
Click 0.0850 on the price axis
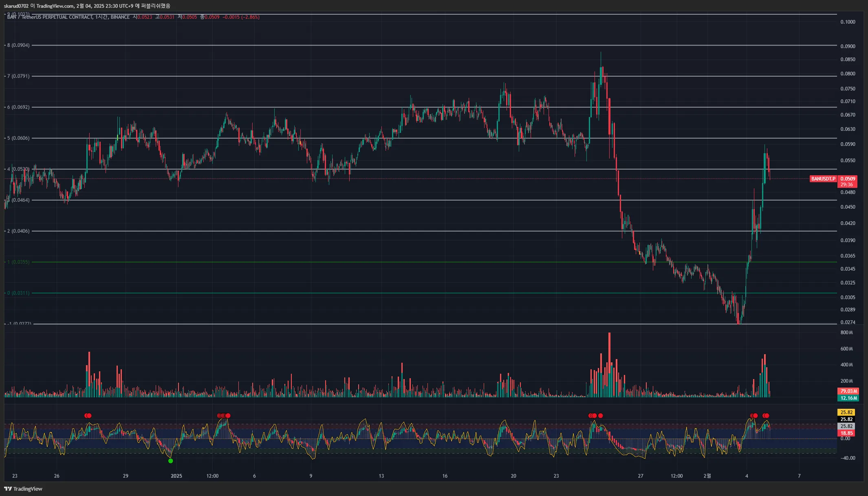(848, 60)
